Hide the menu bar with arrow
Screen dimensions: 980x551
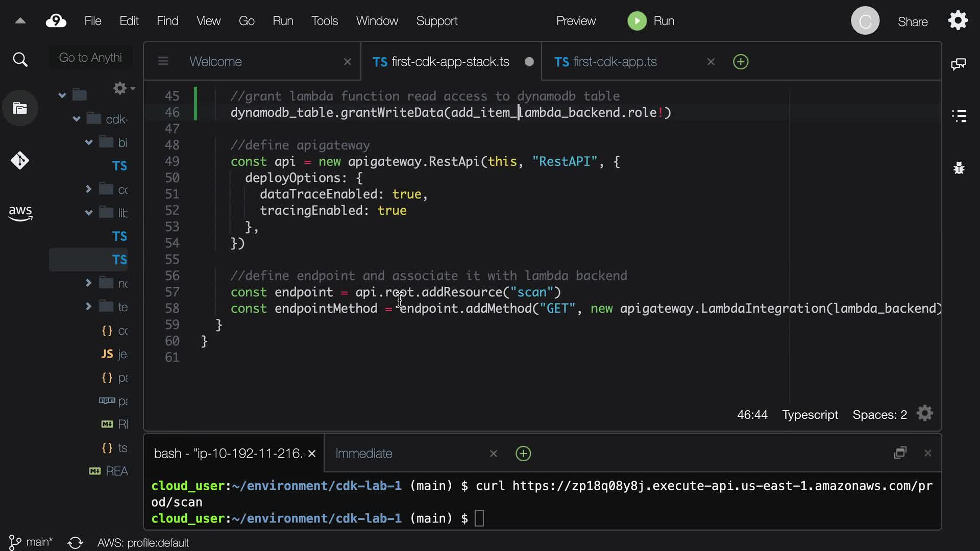20,21
